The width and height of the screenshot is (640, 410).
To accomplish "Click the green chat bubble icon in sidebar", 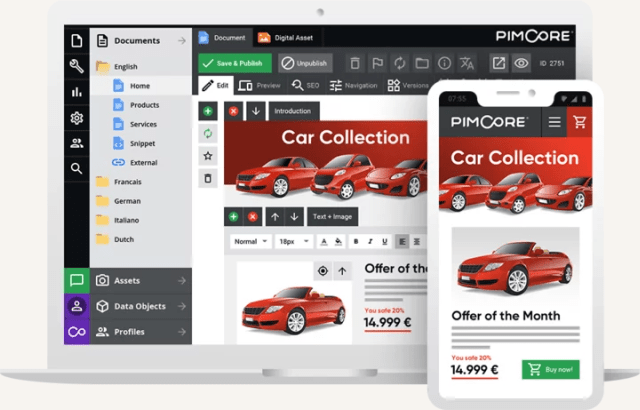I will pos(77,281).
